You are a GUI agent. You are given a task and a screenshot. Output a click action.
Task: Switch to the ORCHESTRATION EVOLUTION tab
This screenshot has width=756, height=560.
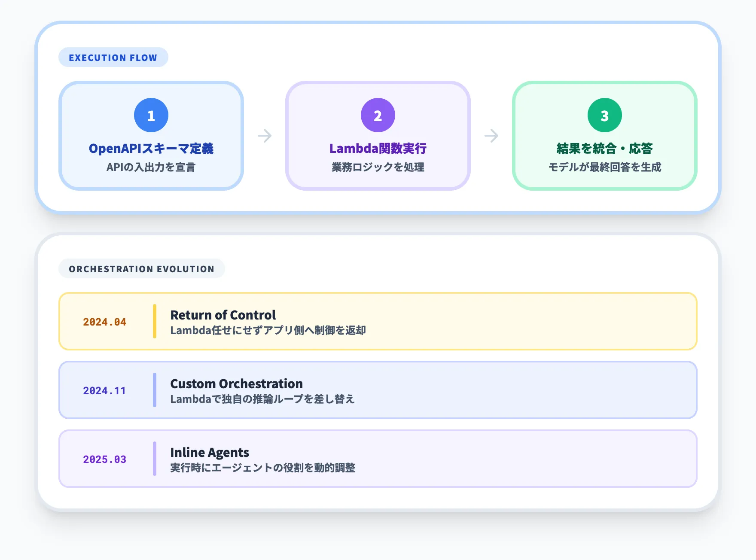click(142, 269)
